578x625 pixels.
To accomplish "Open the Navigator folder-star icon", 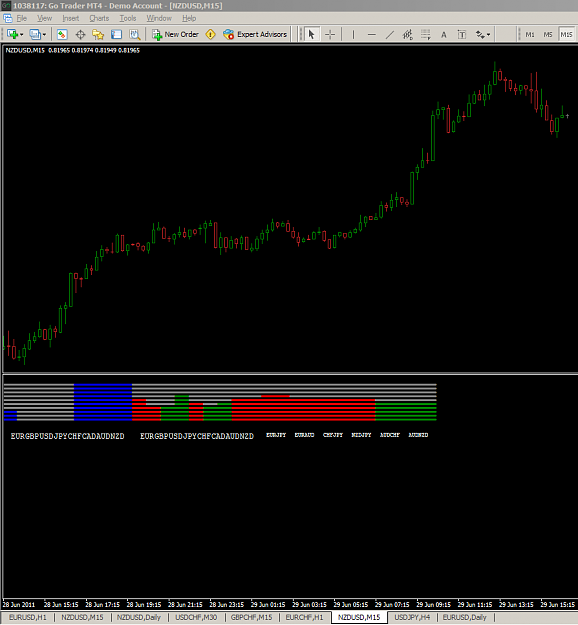I will click(98, 34).
